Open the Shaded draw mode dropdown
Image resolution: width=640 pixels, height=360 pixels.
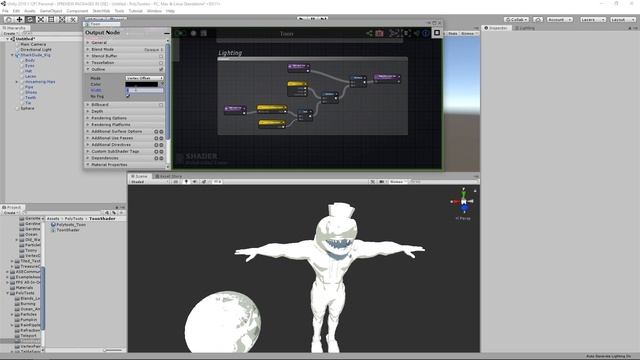[149, 182]
